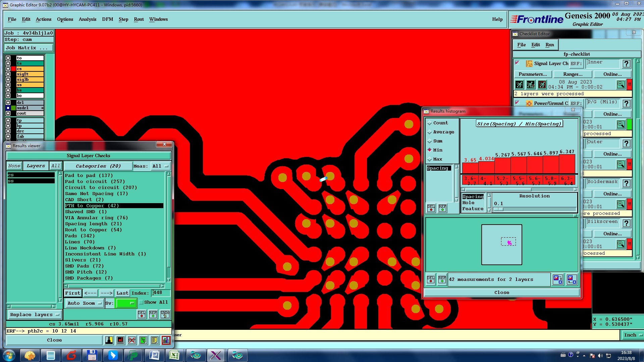Open the DFM menu

coord(107,19)
